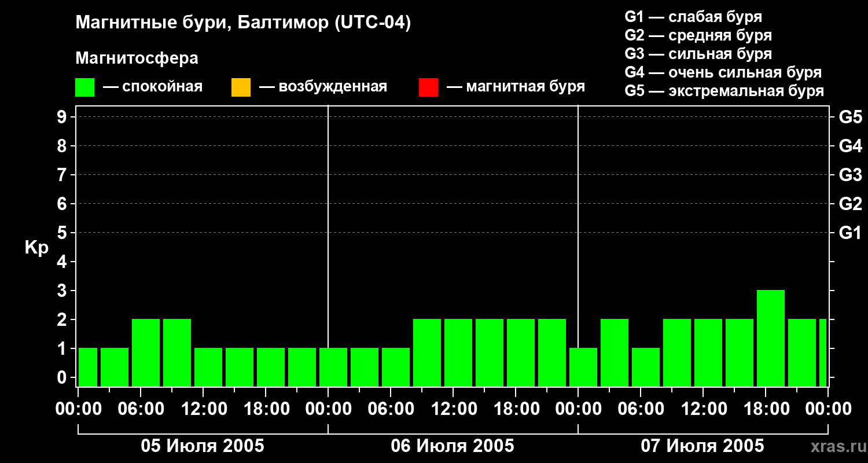Select the bar over 12:00 tick on 06 Июля
The width and height of the screenshot is (868, 463).
click(458, 352)
